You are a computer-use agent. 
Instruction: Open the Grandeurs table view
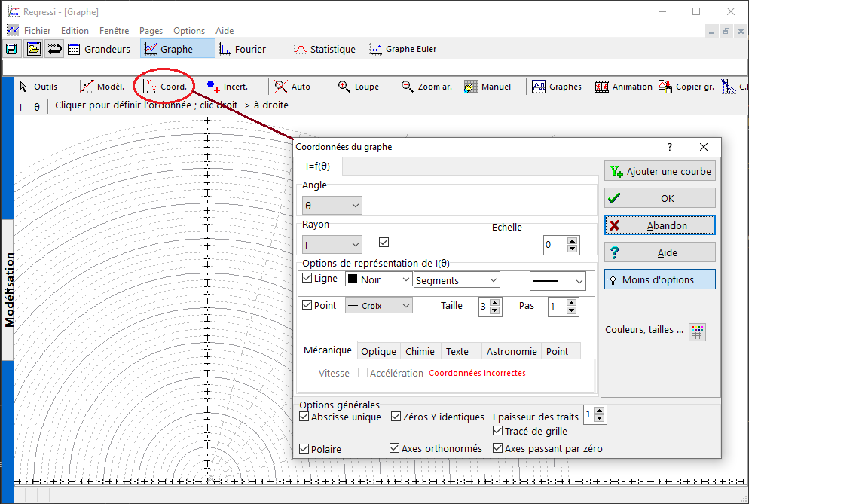pos(99,49)
